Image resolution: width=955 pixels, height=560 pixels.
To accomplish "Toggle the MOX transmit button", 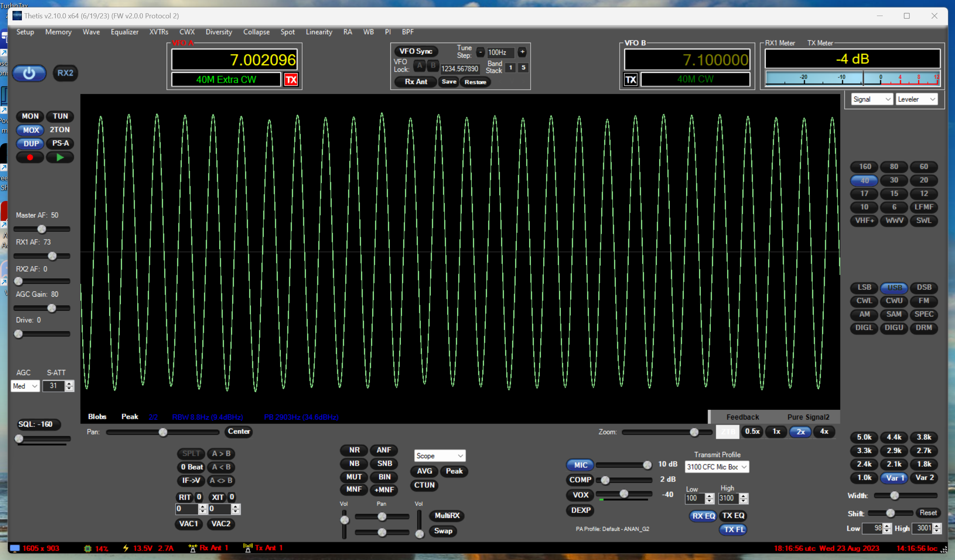I will click(31, 130).
